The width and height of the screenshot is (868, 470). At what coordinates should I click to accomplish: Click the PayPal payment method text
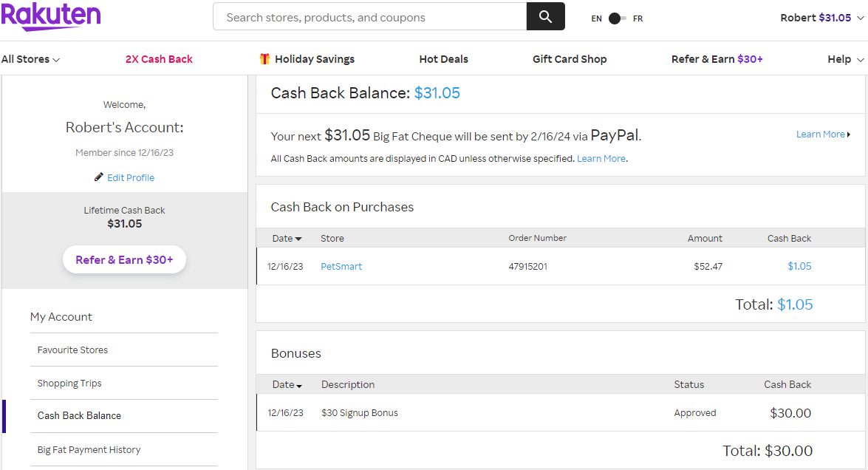[615, 135]
